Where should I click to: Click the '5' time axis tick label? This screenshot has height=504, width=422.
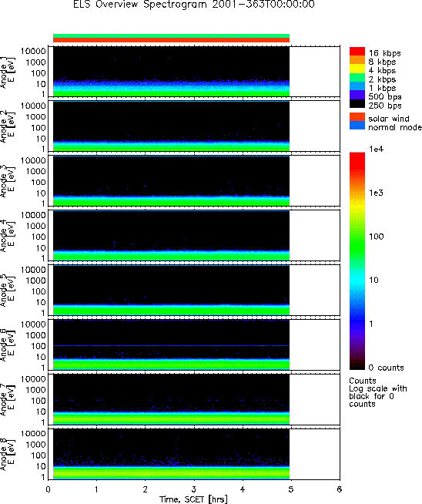(290, 489)
